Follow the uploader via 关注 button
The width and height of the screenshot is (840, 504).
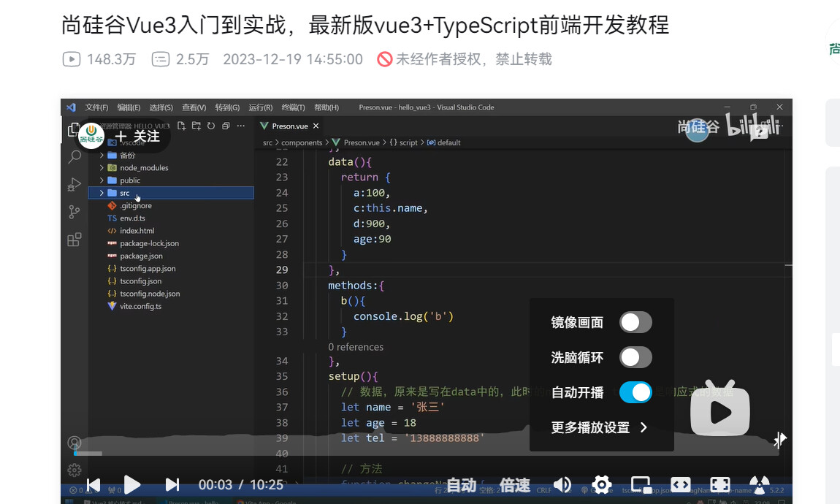(137, 136)
